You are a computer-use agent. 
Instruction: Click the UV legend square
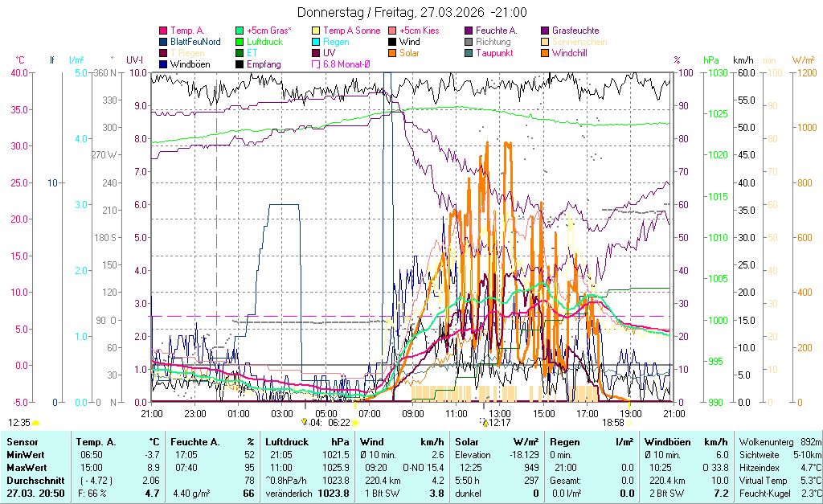[x=317, y=53]
